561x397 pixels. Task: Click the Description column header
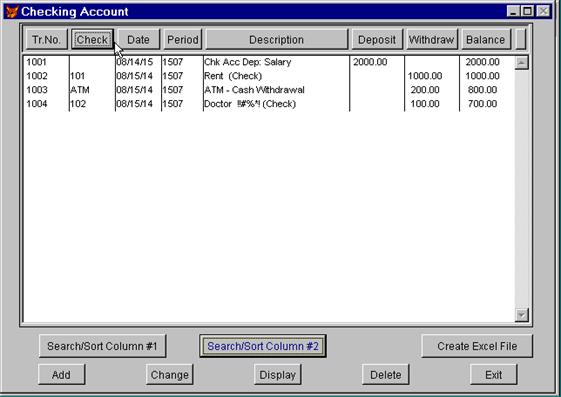point(277,40)
